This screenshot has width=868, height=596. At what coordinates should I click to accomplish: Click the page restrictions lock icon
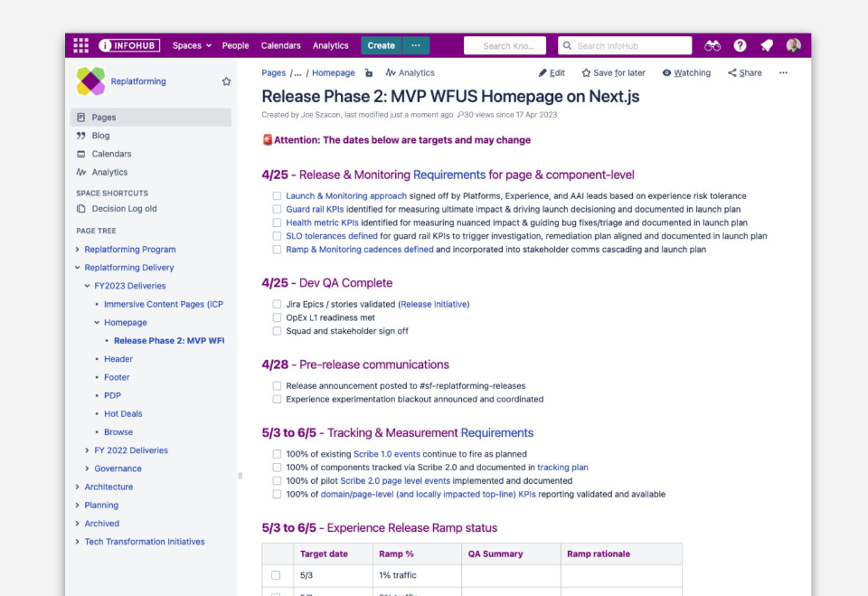click(369, 72)
